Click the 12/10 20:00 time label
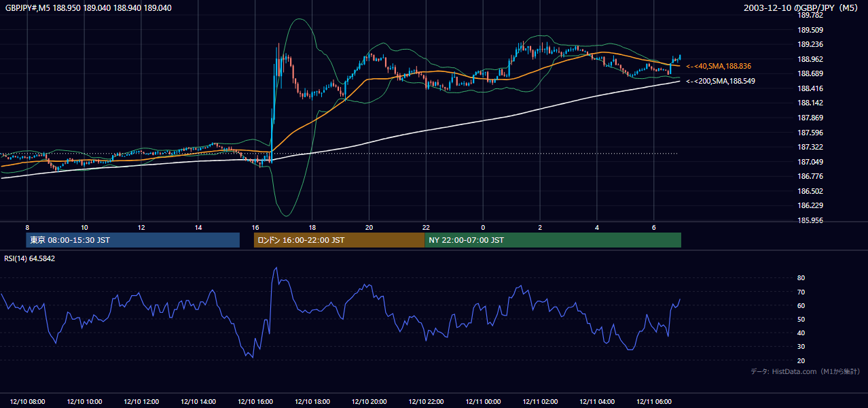Image resolution: width=868 pixels, height=408 pixels. click(369, 402)
